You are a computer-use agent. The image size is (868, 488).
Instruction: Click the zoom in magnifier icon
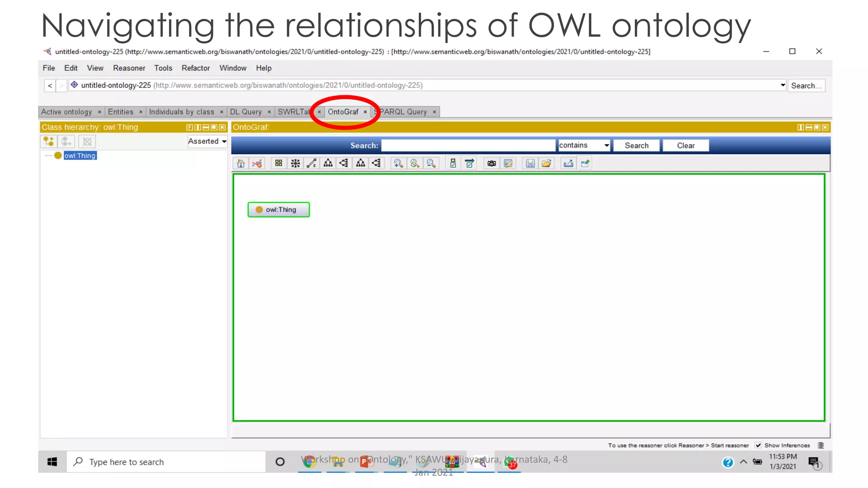tap(398, 164)
